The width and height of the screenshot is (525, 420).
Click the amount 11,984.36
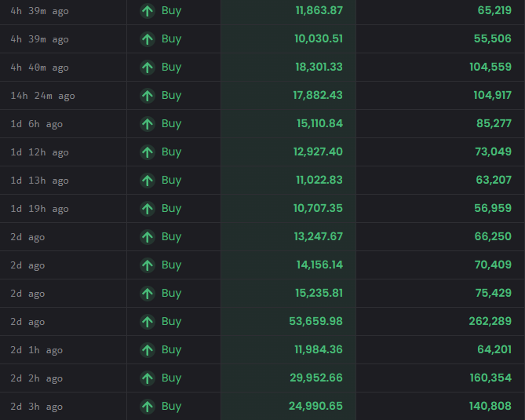[319, 349]
